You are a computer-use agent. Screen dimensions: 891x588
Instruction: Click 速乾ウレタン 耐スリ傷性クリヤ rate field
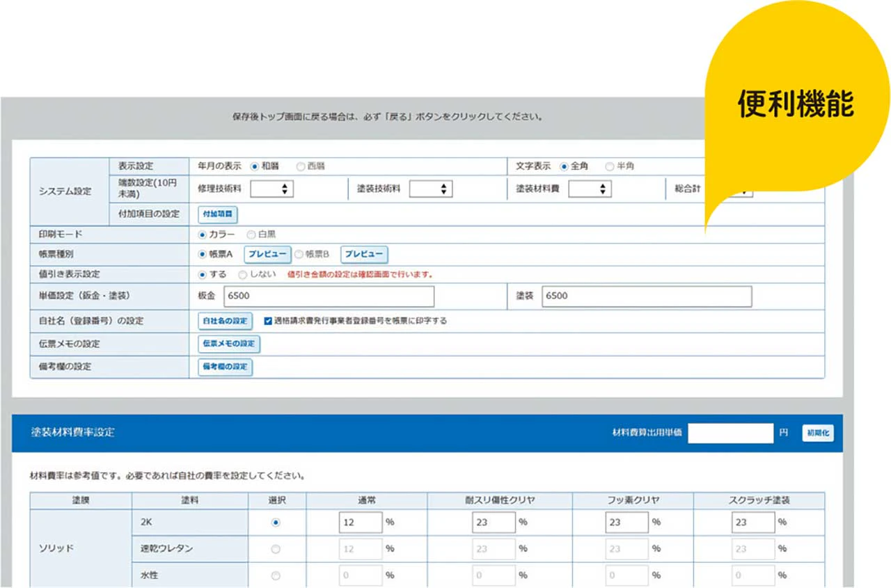(494, 549)
